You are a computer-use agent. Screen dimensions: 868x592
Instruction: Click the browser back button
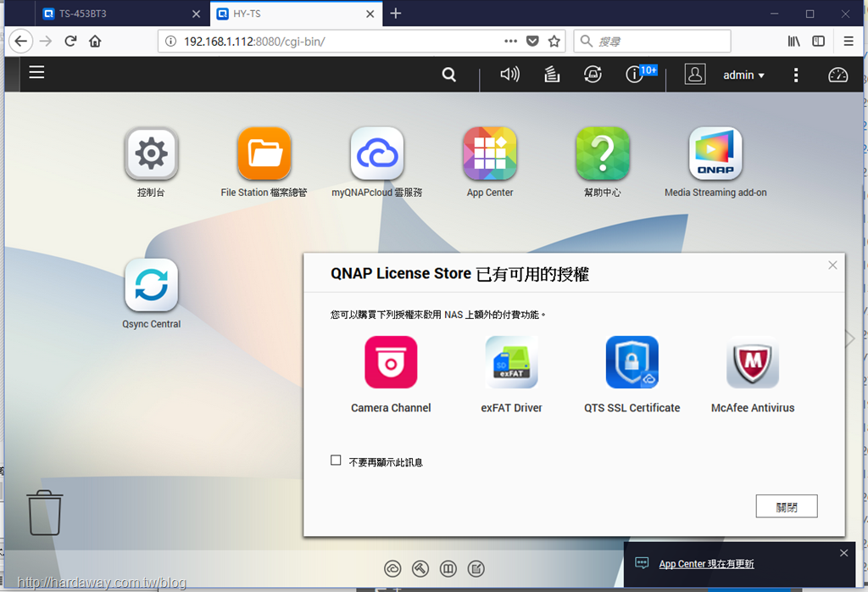point(21,41)
